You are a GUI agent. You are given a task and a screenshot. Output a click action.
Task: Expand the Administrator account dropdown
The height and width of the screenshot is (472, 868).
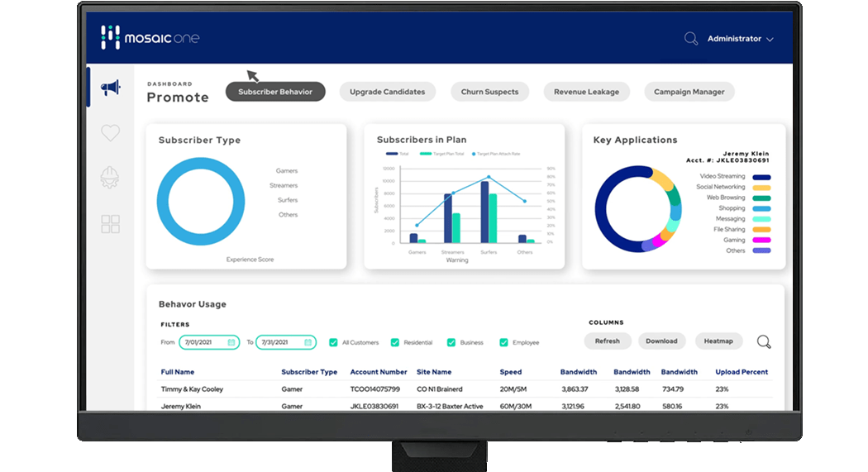click(740, 39)
